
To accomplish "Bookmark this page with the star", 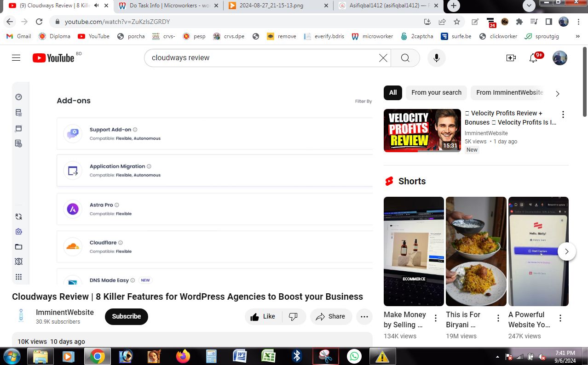I will (x=456, y=22).
